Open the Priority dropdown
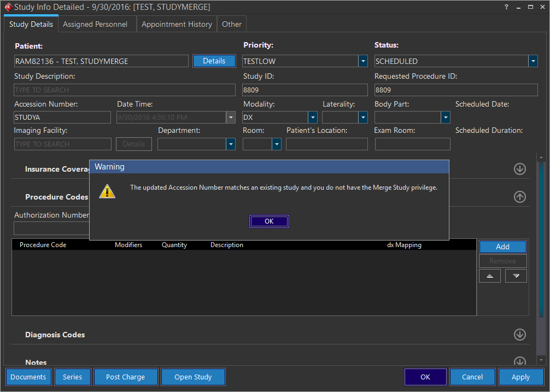The image size is (550, 392). tap(362, 61)
